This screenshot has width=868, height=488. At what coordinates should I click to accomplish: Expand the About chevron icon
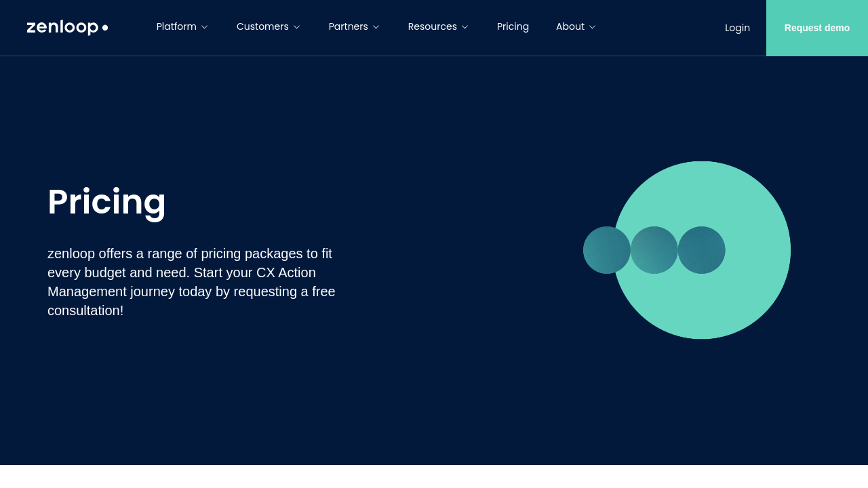tap(592, 27)
